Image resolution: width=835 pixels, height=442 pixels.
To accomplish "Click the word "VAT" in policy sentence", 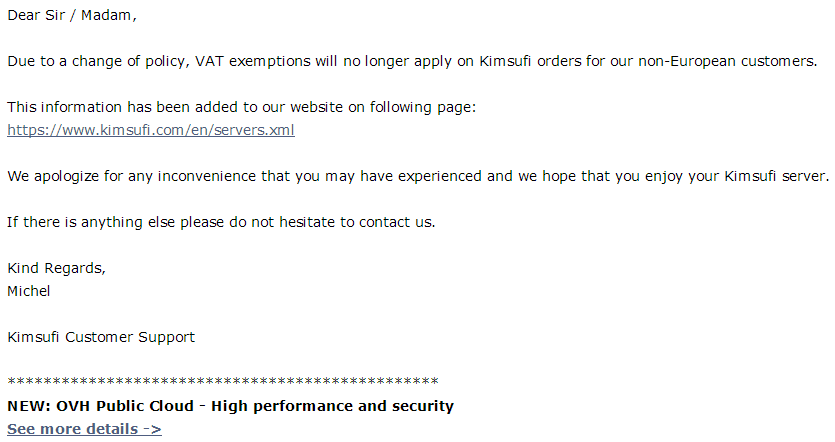I will [x=209, y=61].
